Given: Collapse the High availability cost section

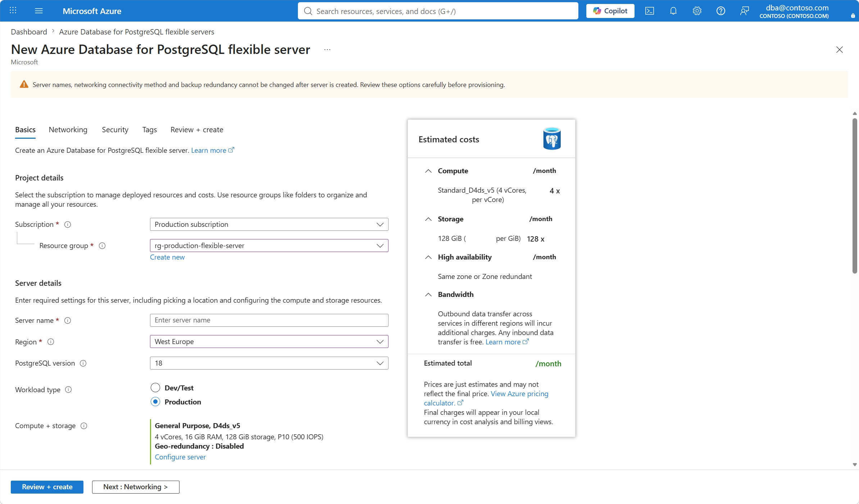Looking at the screenshot, I should tap(428, 257).
